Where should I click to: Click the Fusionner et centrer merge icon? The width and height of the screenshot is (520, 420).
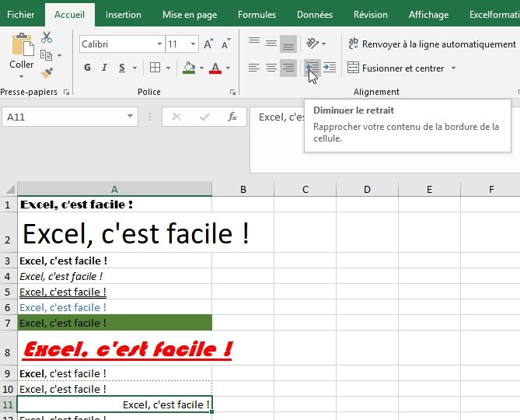[x=353, y=68]
